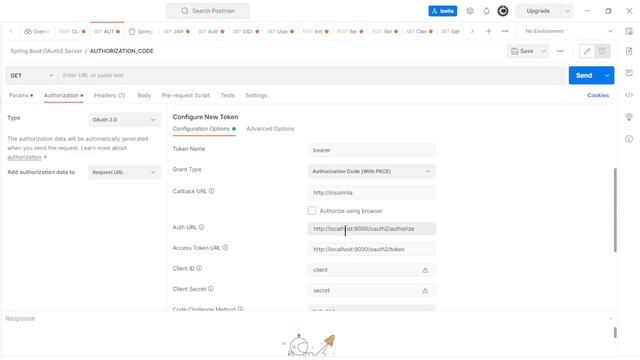Open the GET JWK request tab

(x=176, y=31)
